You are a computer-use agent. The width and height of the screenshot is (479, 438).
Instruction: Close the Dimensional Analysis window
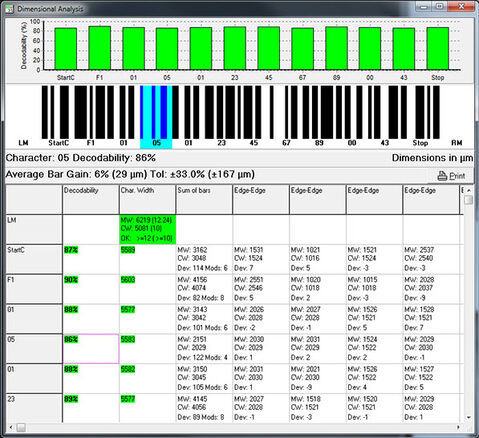point(461,6)
